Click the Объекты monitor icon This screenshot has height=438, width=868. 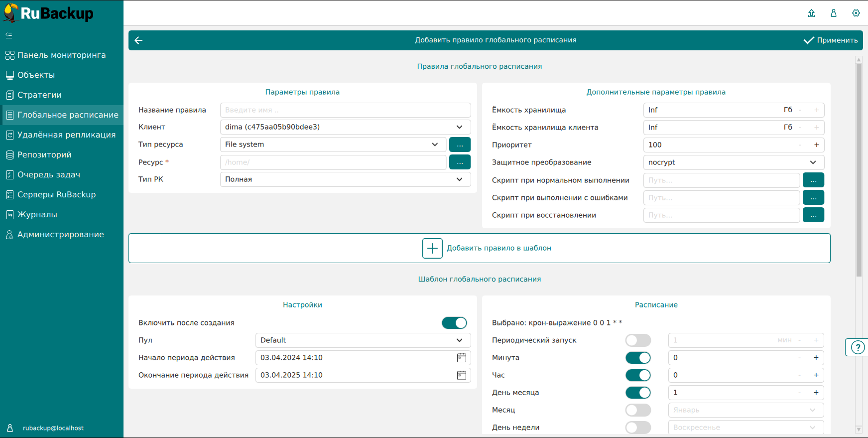[x=9, y=75]
